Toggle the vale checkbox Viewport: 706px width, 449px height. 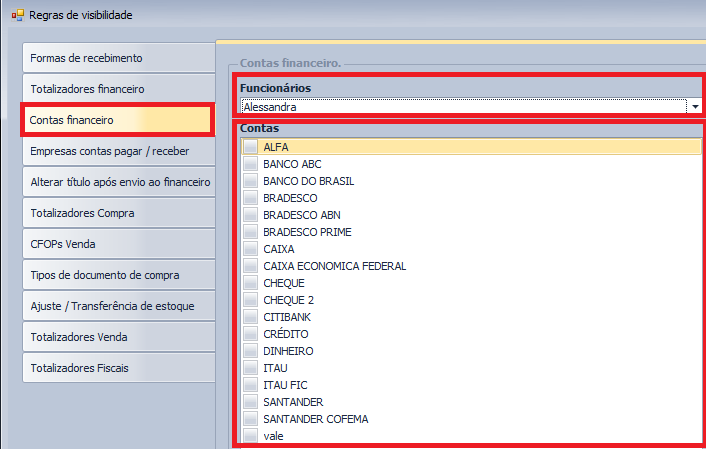pyautogui.click(x=250, y=436)
